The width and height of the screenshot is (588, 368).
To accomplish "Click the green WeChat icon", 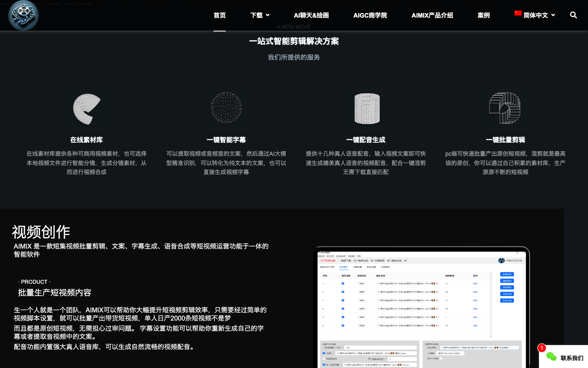I will pyautogui.click(x=551, y=357).
